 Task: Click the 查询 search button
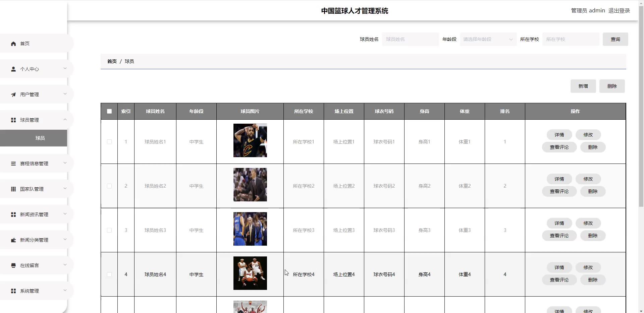click(615, 39)
